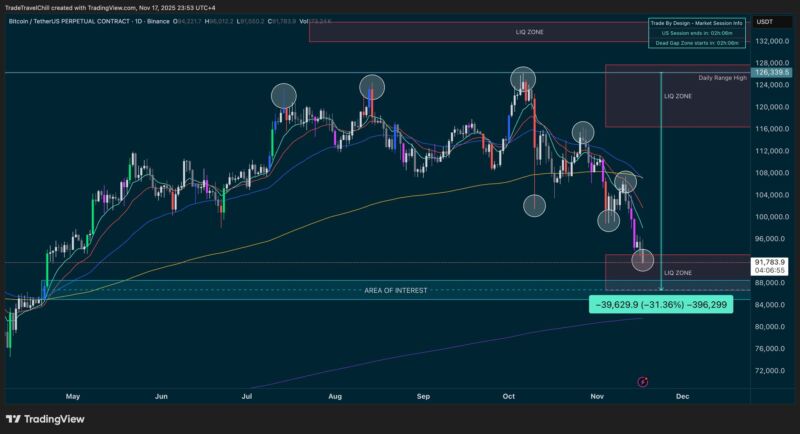800x434 pixels.
Task: Click the Aug label on time axis
Action: tap(335, 396)
